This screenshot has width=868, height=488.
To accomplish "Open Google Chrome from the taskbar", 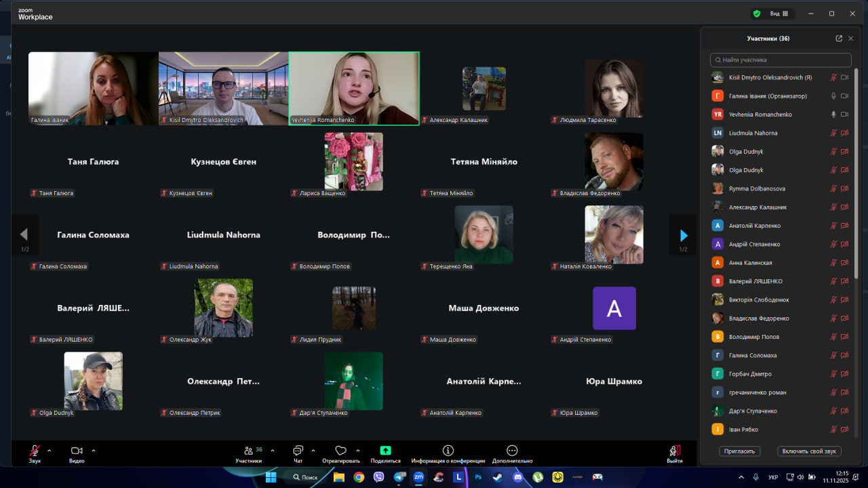I will 359,477.
